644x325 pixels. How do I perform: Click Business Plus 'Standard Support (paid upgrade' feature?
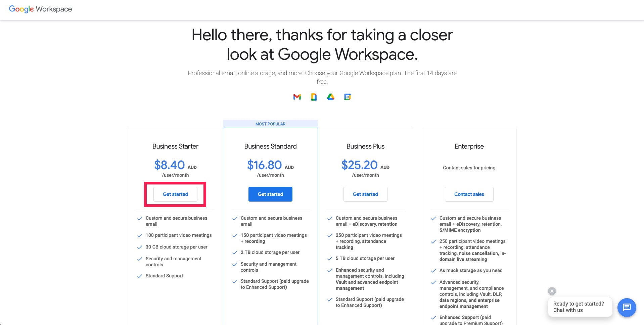point(370,302)
